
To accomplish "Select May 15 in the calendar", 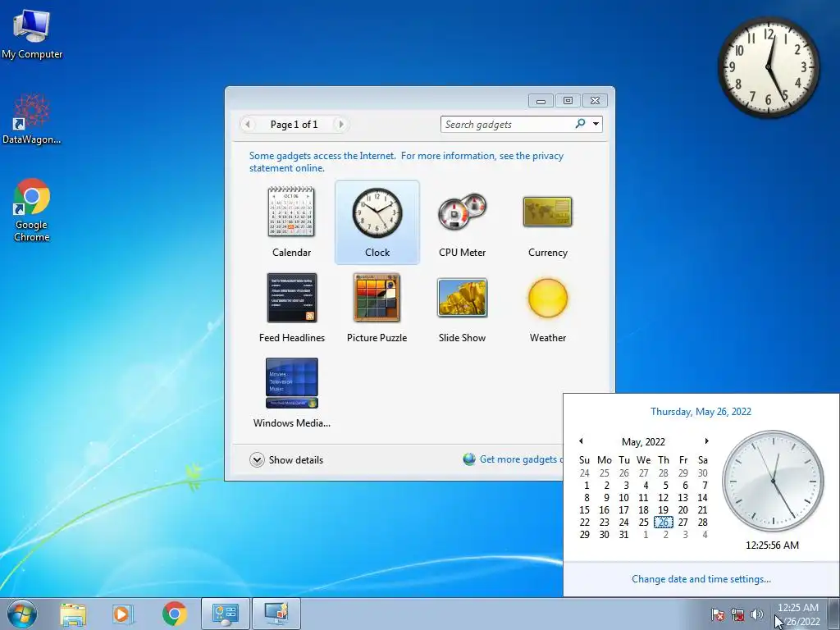I will click(584, 510).
